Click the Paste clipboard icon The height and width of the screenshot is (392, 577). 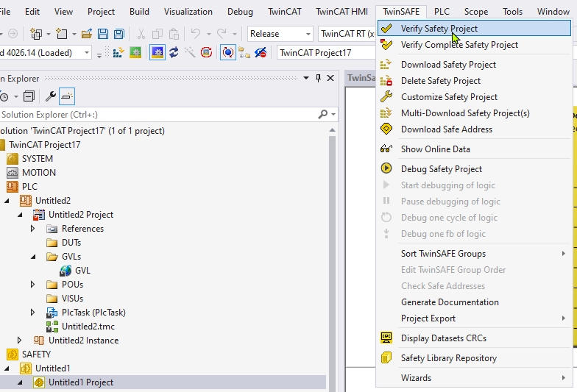(x=174, y=34)
